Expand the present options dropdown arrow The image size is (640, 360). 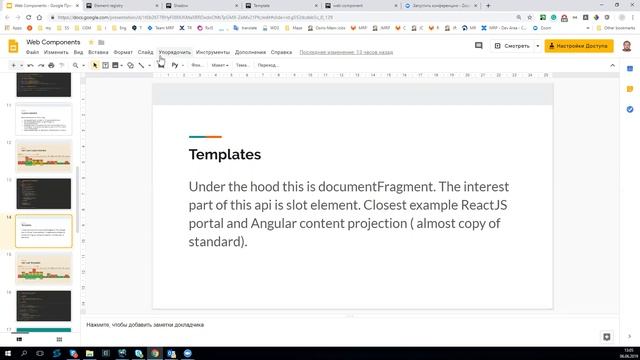tap(537, 46)
